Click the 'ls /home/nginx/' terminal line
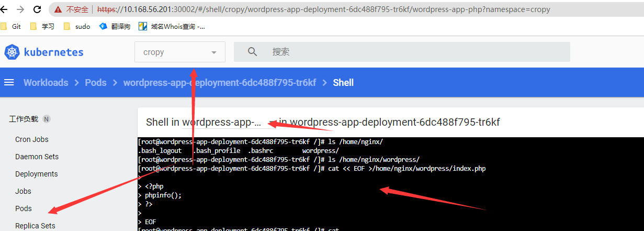Viewport: 644px width, 231px height. (261, 142)
